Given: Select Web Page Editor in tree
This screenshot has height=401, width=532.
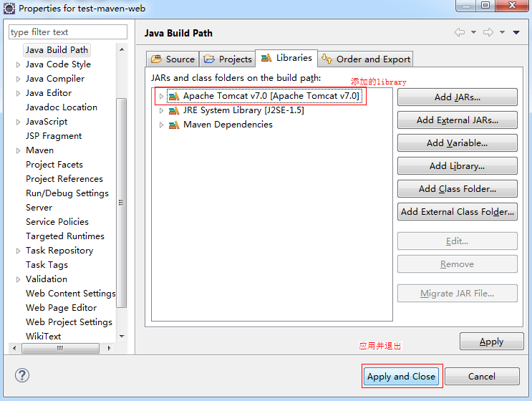Looking at the screenshot, I should [61, 308].
